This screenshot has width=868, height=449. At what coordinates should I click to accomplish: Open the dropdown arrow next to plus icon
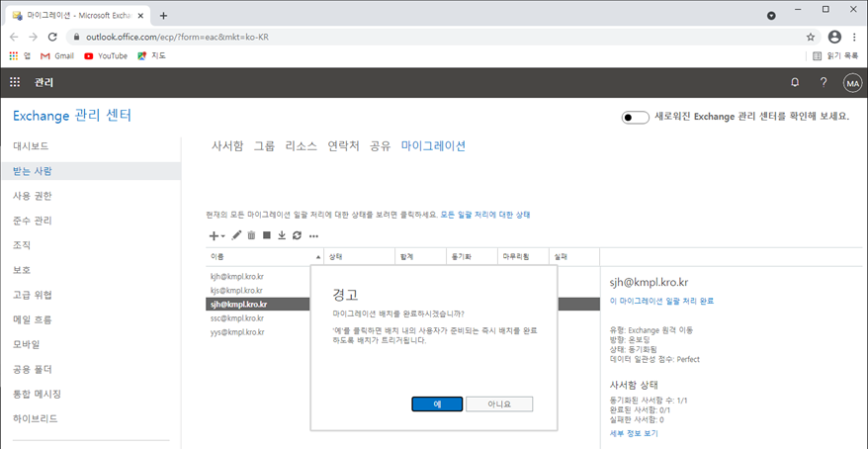[x=222, y=236]
